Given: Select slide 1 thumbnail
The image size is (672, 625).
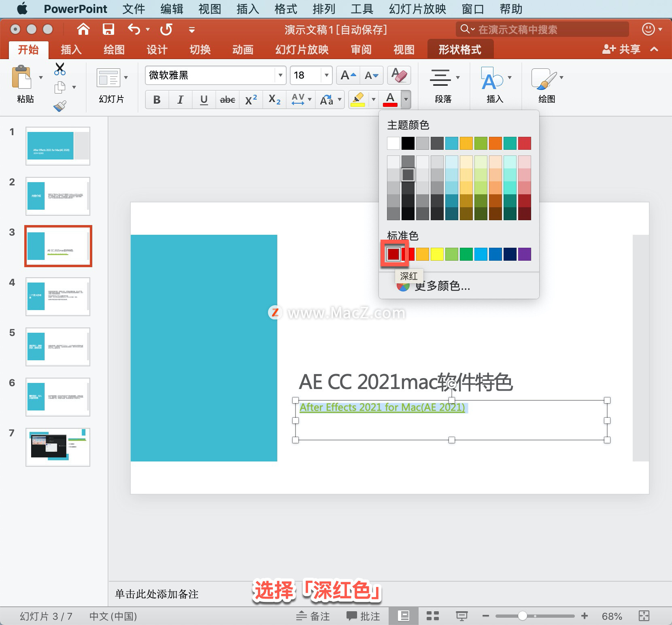Looking at the screenshot, I should (58, 146).
